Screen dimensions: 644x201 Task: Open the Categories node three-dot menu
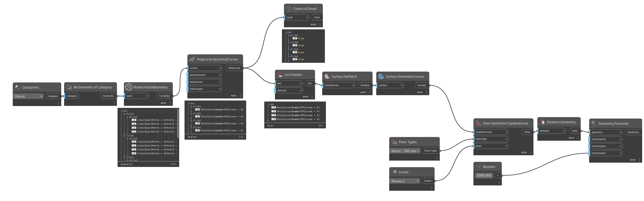[x=59, y=103]
